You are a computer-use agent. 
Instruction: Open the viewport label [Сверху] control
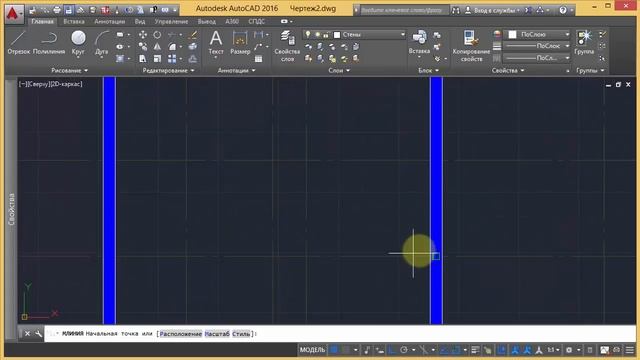pyautogui.click(x=40, y=84)
